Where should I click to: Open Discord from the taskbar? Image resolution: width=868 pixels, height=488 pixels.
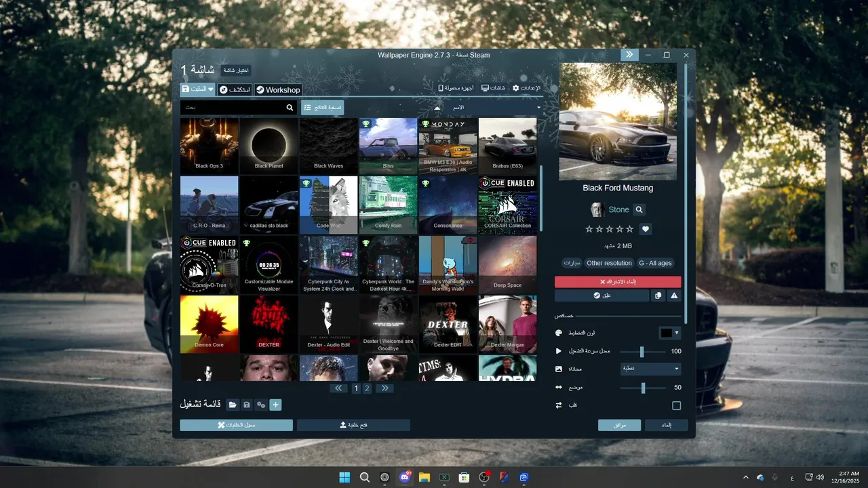[405, 477]
